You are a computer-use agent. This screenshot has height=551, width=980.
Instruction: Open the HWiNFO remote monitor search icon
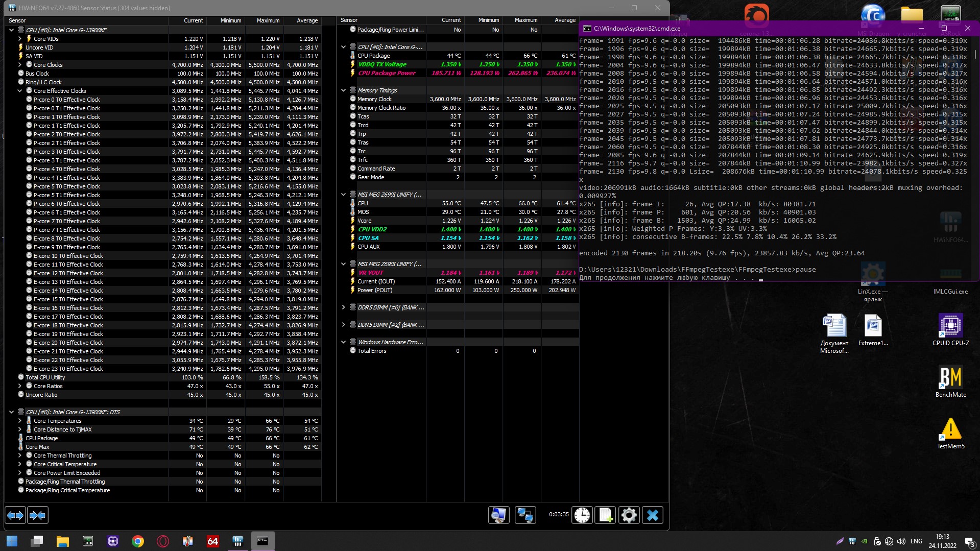coord(498,515)
